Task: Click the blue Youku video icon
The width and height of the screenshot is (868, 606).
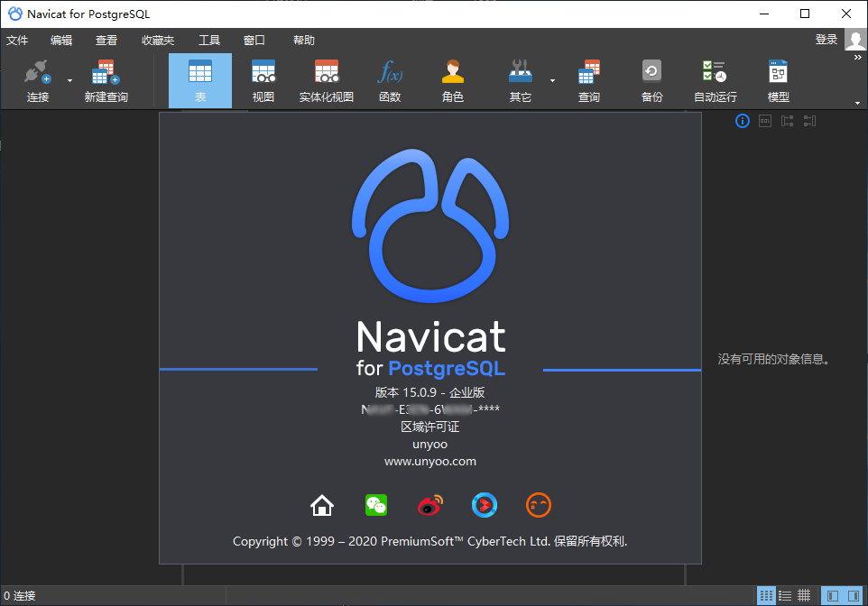Action: pos(485,505)
